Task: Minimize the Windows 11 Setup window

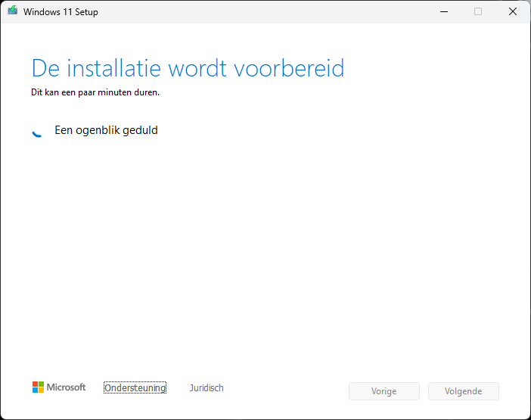Action: point(444,11)
